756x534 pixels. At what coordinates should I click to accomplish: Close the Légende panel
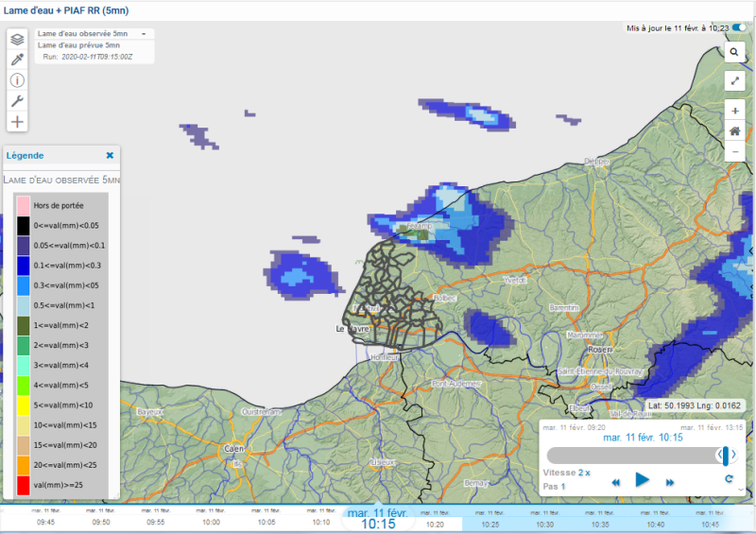click(110, 155)
